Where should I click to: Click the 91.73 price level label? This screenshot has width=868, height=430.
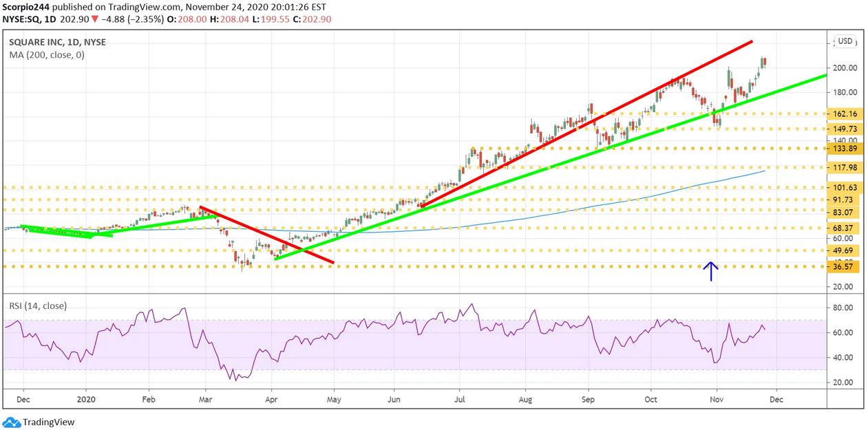tap(845, 200)
